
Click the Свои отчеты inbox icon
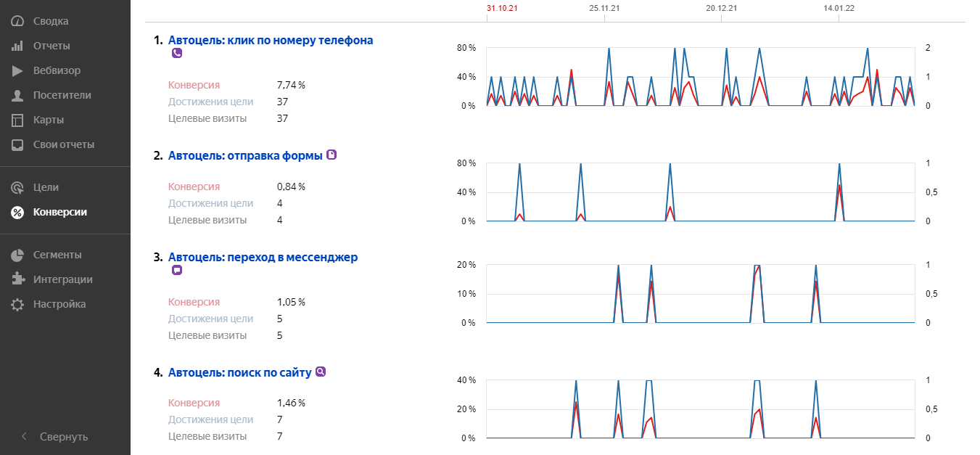click(x=17, y=144)
